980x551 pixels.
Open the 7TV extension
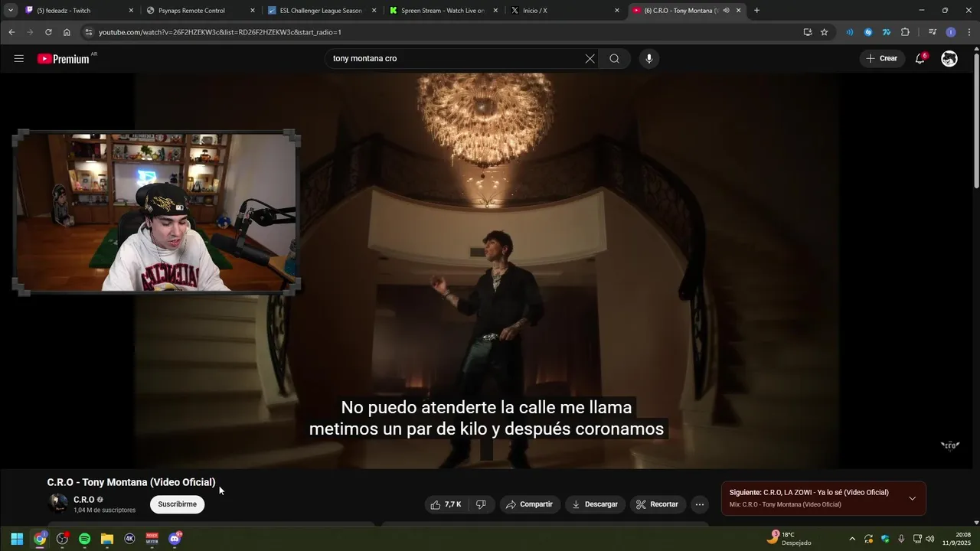tap(887, 32)
